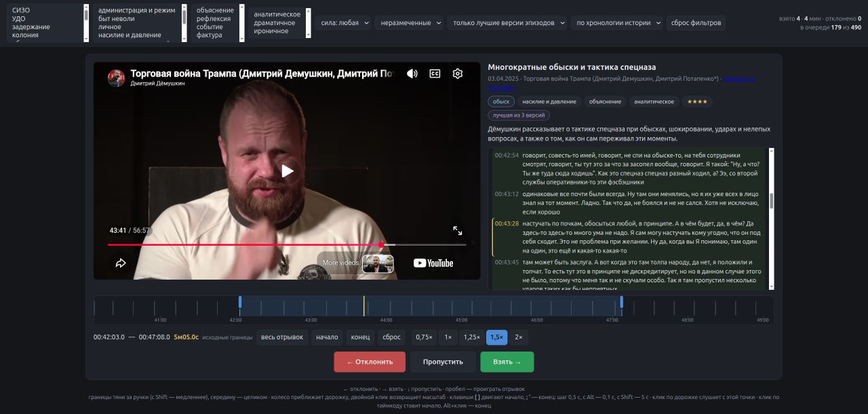Choose 'быт неволи' in the theme list
The width and height of the screenshot is (868, 414).
[x=117, y=18]
